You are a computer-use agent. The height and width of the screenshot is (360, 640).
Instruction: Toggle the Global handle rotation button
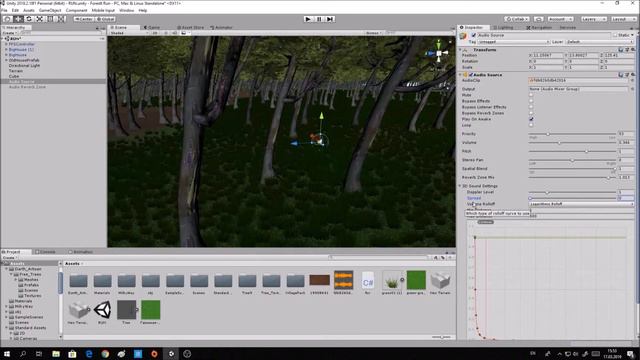[x=106, y=19]
